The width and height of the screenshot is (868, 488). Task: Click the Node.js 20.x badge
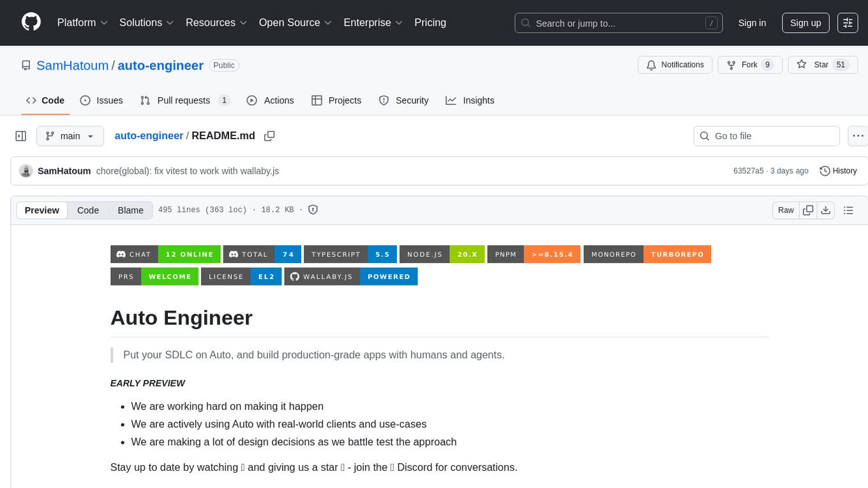pyautogui.click(x=442, y=254)
